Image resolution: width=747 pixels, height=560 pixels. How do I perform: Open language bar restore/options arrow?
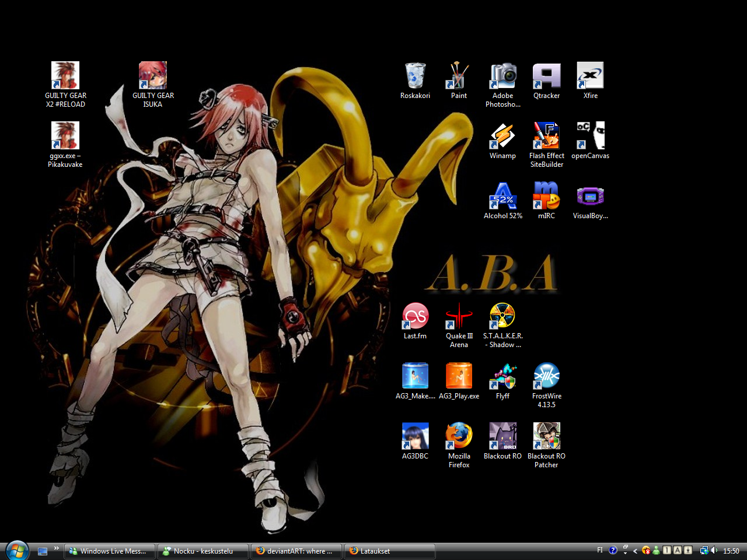point(625,549)
